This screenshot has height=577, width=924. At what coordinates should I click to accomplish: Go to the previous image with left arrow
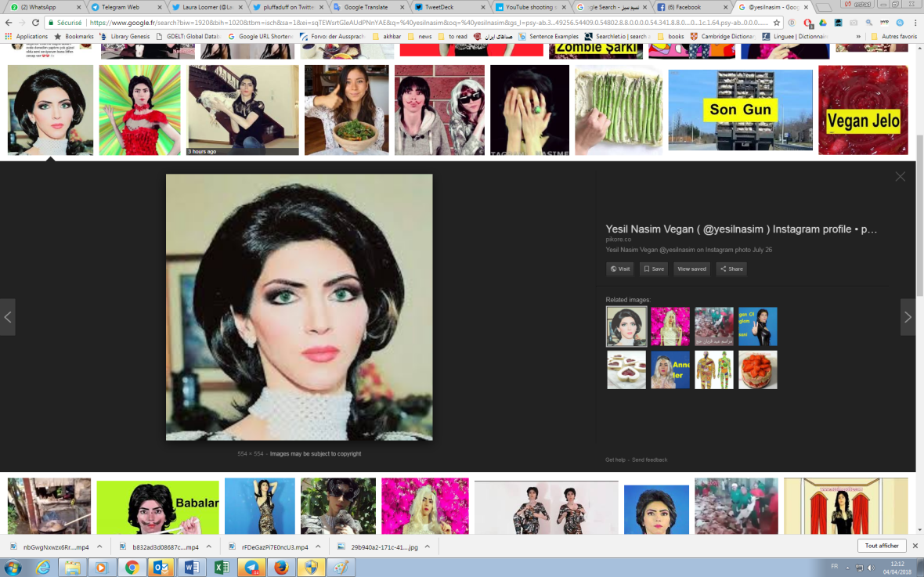[8, 317]
